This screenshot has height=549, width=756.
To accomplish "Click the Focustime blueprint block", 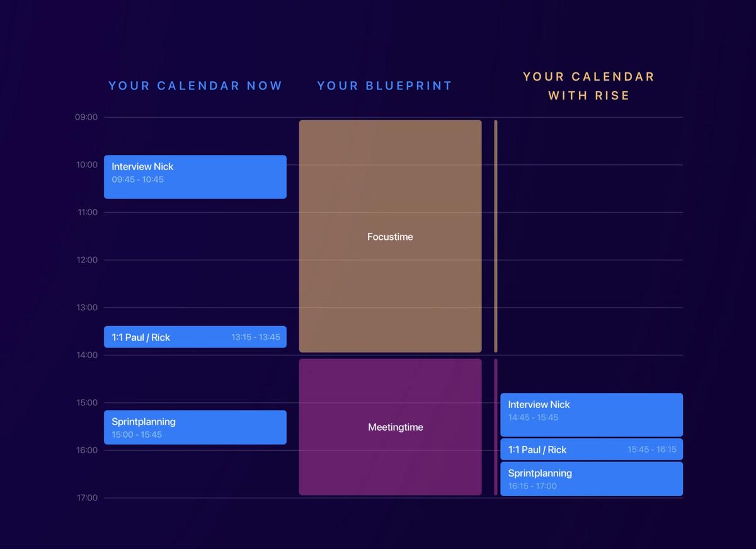I will tap(390, 236).
